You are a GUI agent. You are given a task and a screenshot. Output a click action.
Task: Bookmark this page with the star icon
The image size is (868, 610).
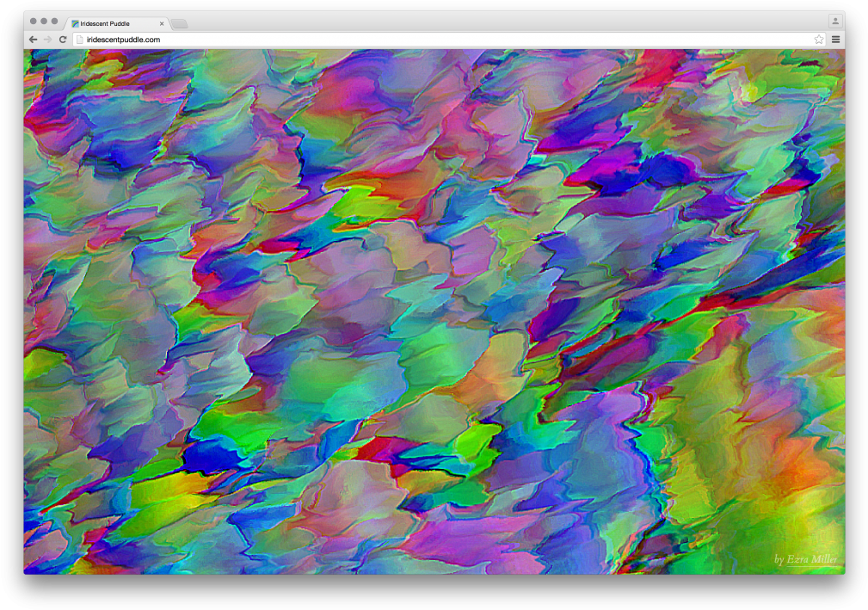pos(818,40)
